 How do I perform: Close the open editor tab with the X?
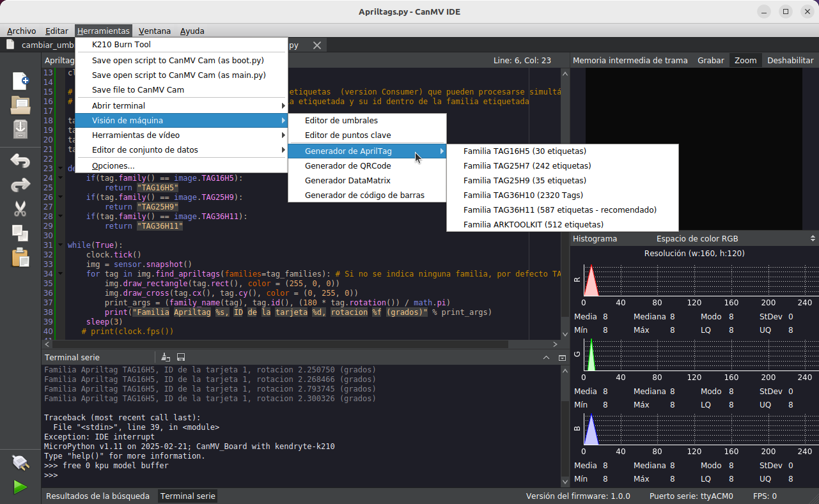[x=316, y=45]
